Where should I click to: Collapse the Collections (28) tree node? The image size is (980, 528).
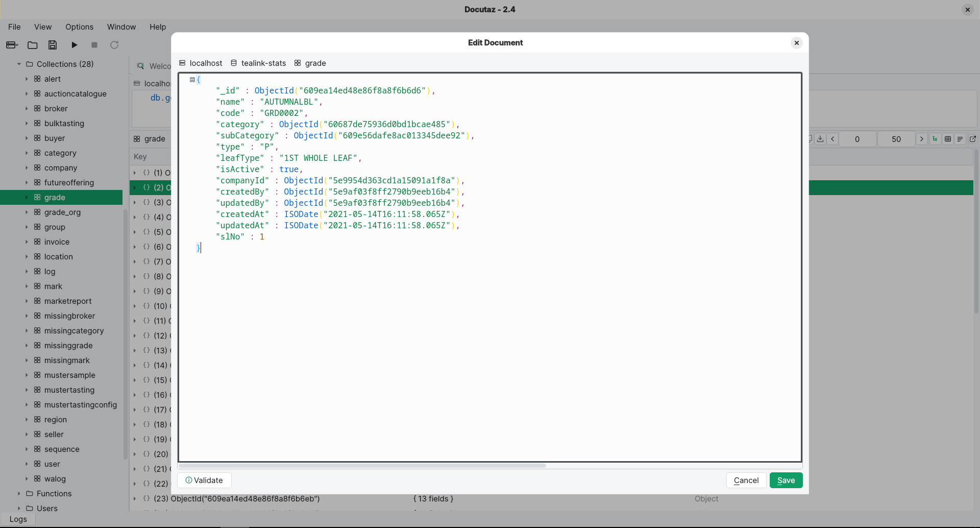pos(19,64)
